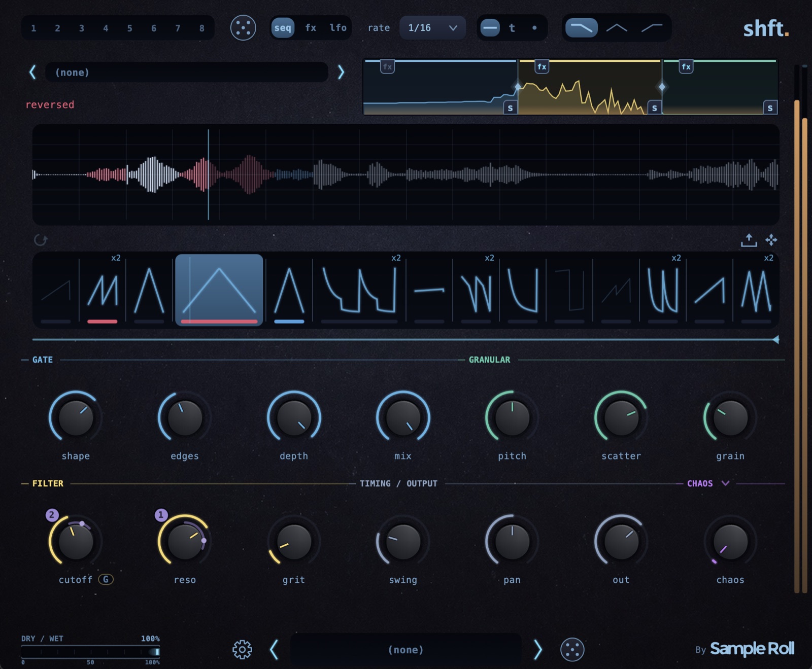The height and width of the screenshot is (669, 812).
Task: Click the randomize dice icon beside pattern 8
Action: tap(243, 28)
